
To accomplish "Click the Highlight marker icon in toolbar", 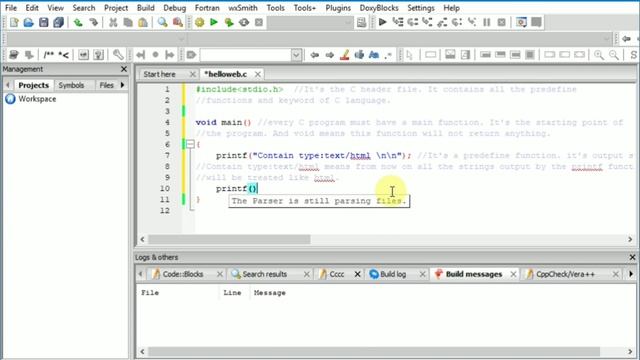I will click(x=344, y=55).
